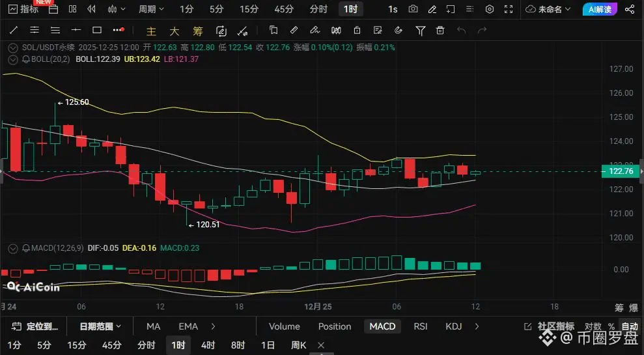The image size is (644, 355).
Task: Click the rewind replay icon
Action: click(92, 9)
